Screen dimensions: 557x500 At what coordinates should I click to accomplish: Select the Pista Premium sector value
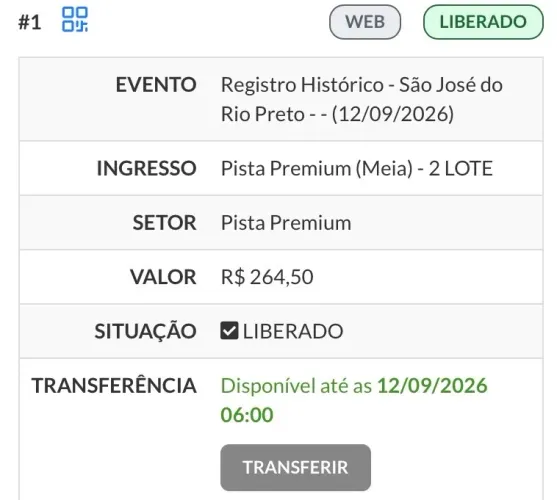click(286, 223)
